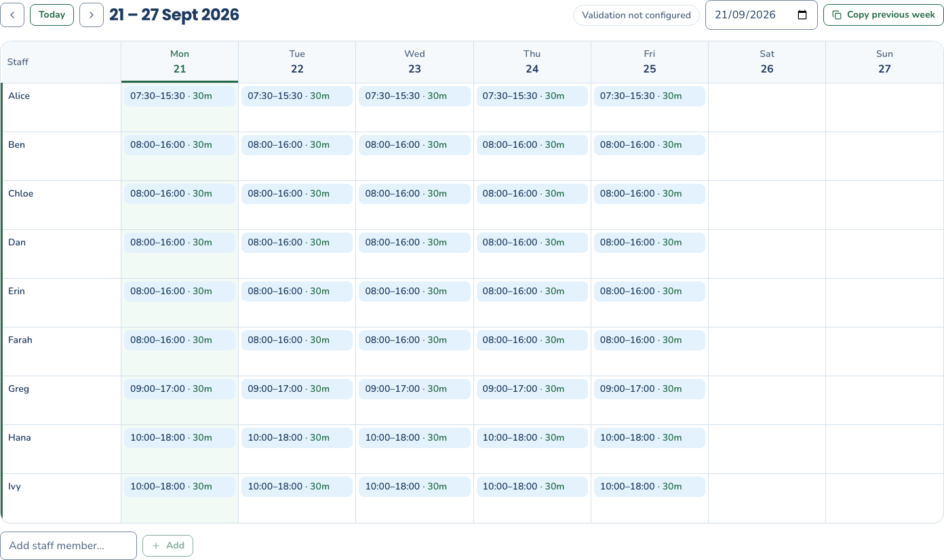
Task: Open Greg's Monday 09:00–17:00 shift
Action: (180, 389)
